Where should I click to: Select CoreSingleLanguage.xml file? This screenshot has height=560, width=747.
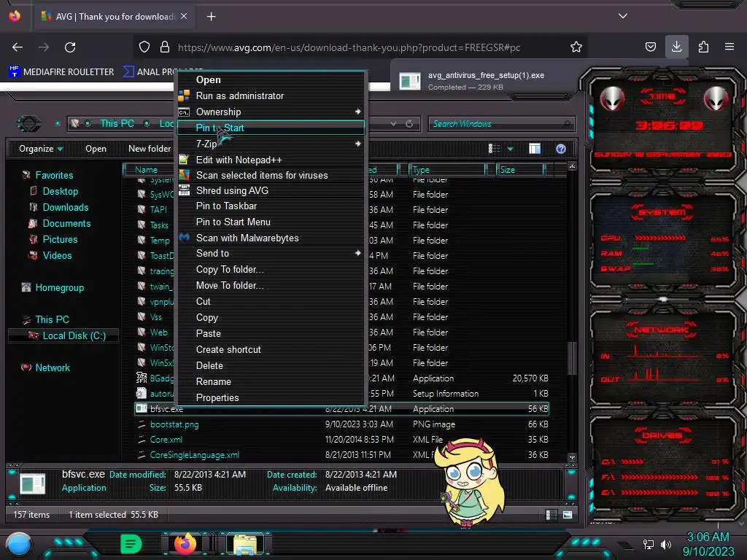click(x=194, y=455)
